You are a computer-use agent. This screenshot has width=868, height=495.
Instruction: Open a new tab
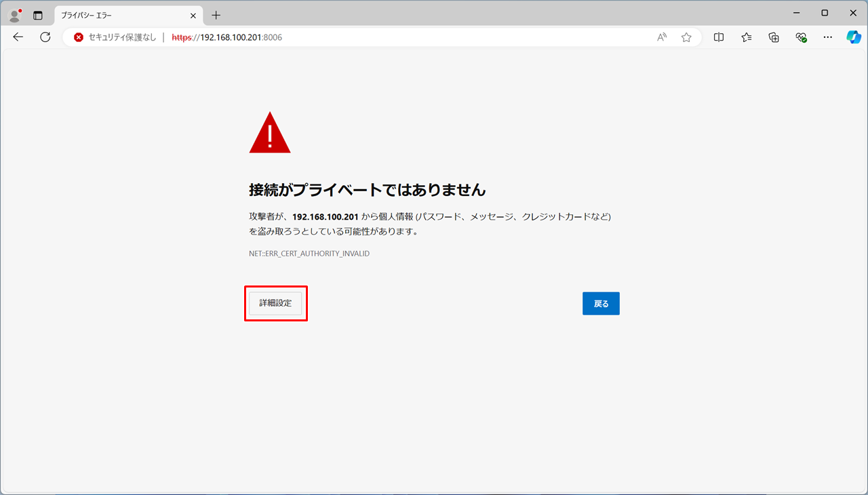pos(216,15)
